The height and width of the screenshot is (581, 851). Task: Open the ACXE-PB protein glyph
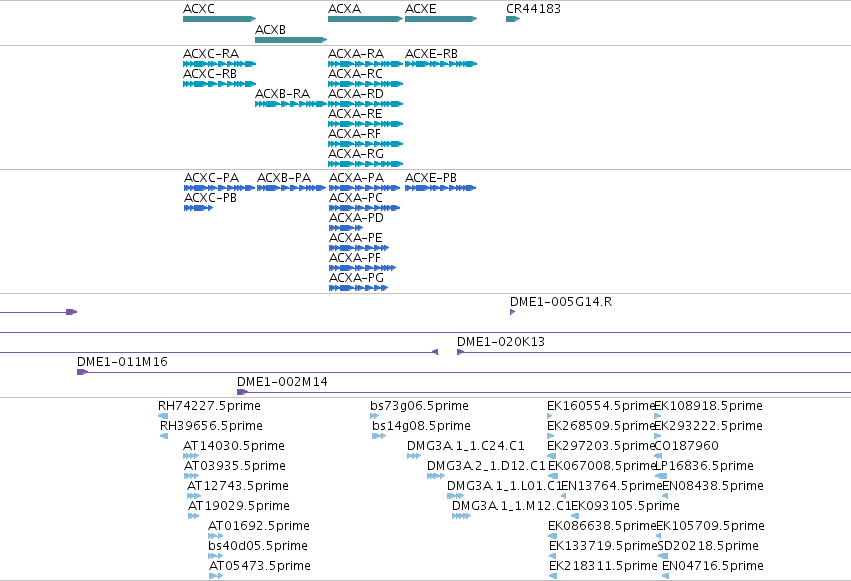pyautogui.click(x=440, y=188)
